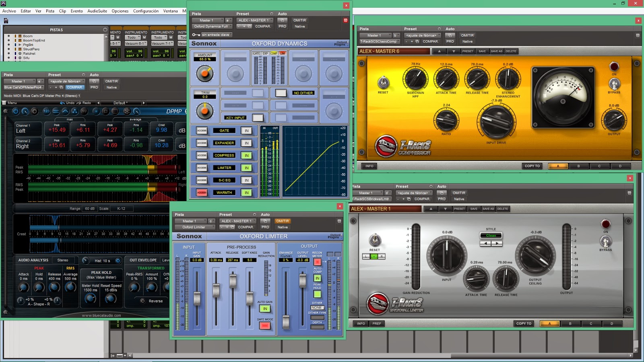Open the Oxford Limiter plugin selector dropdown
The width and height of the screenshot is (644, 362).
pyautogui.click(x=196, y=227)
